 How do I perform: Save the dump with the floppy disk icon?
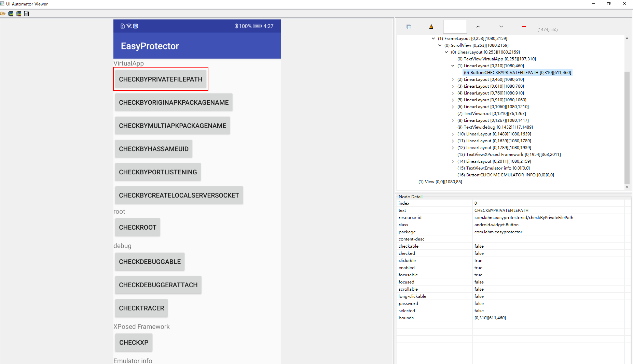[x=26, y=14]
